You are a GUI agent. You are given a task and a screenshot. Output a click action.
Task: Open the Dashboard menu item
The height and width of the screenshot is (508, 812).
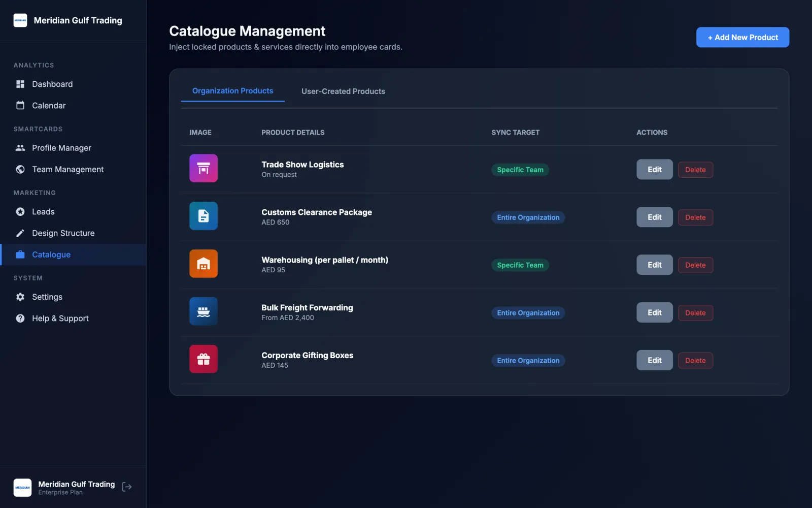73,84
